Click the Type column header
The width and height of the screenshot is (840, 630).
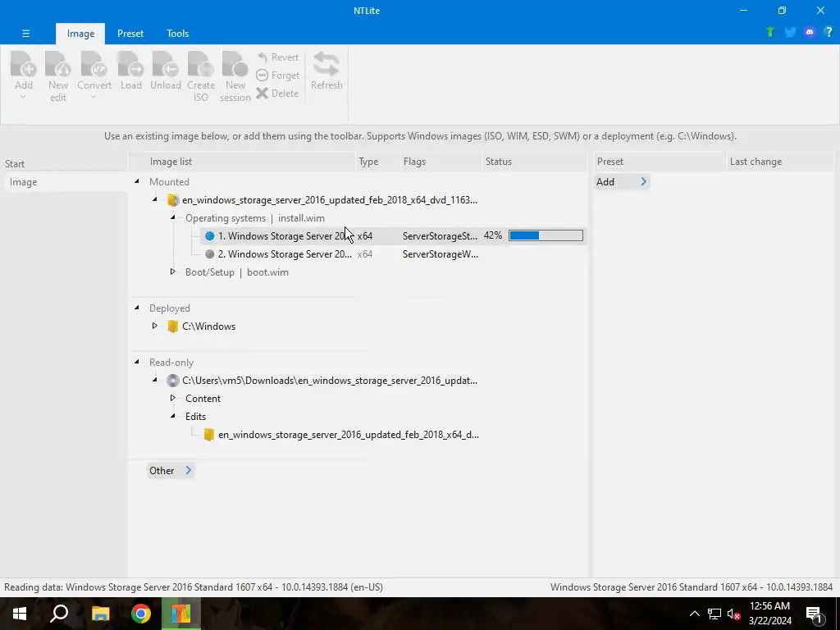tap(378, 162)
